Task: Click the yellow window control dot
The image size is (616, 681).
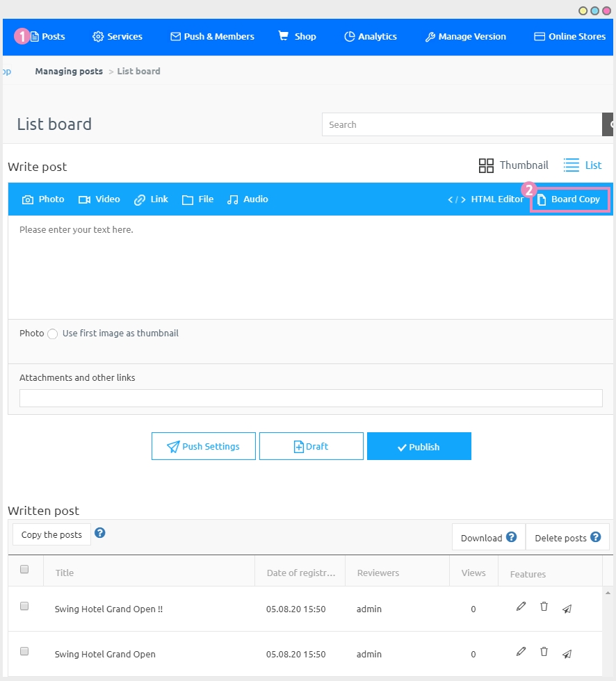Action: coord(583,11)
